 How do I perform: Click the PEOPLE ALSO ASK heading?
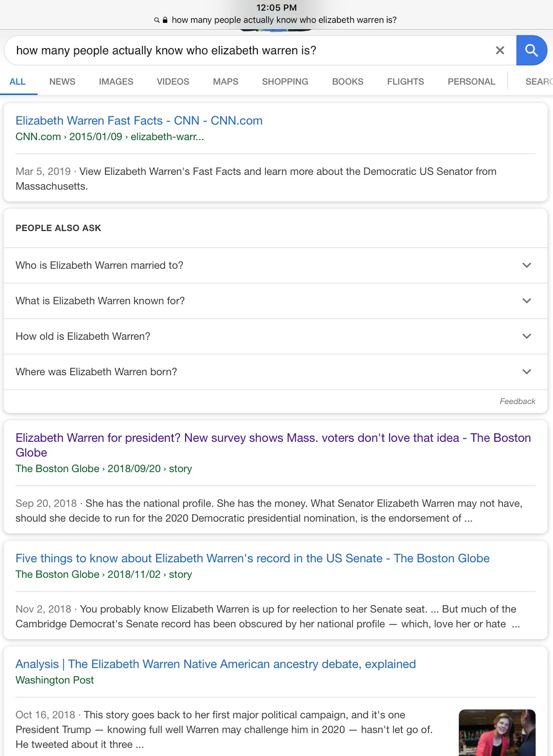58,228
